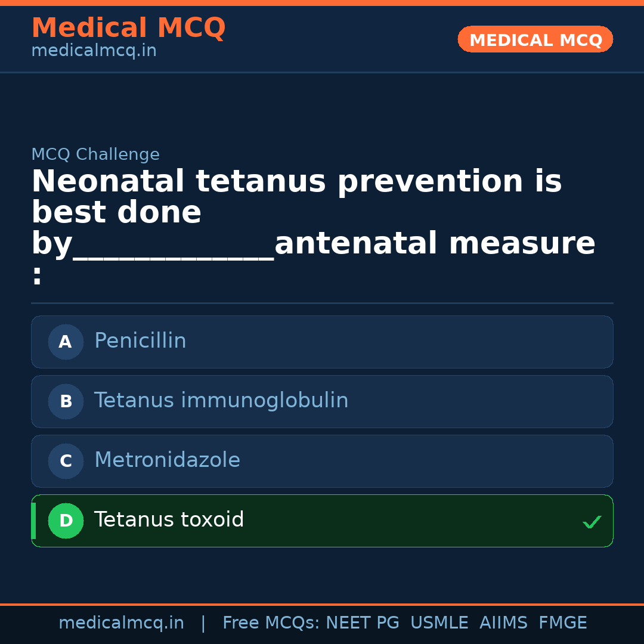Click the FMGE footer label
Viewport: 644px width, 644px height.
(x=562, y=623)
